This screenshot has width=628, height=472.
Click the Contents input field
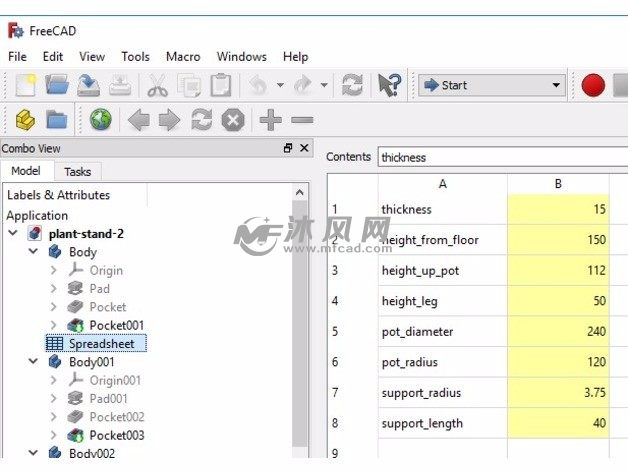click(x=500, y=157)
